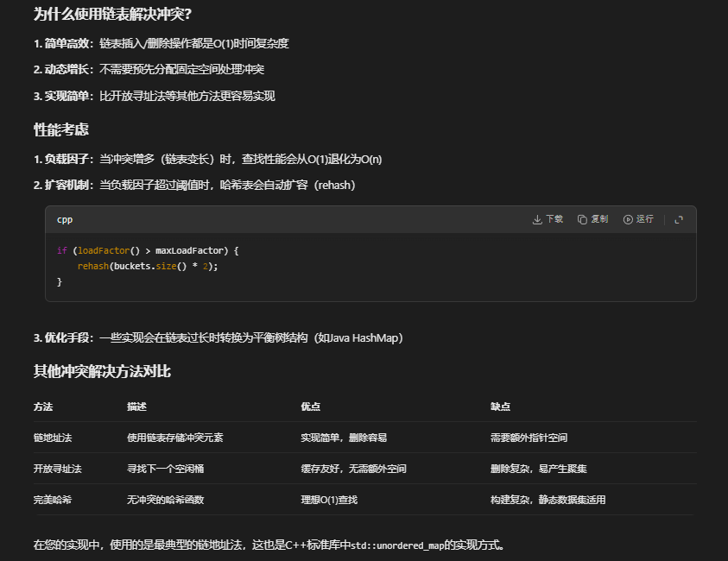Click table cell 理想O(1)查找
This screenshot has height=561, width=728.
[x=329, y=500]
